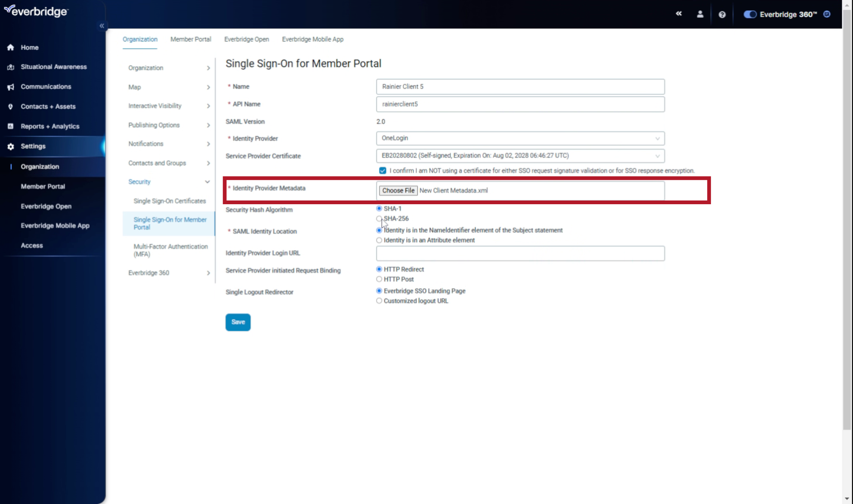The image size is (853, 504).
Task: Toggle the Everbridge 360 switch
Action: click(x=750, y=14)
